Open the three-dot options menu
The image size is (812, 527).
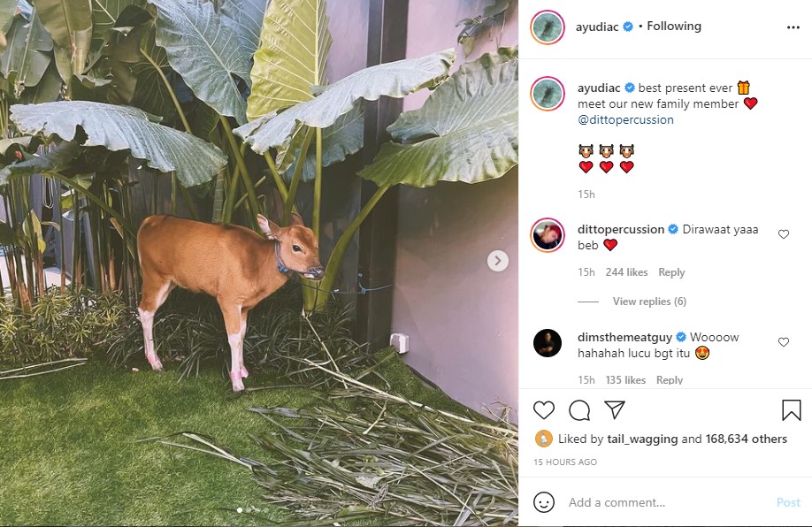pyautogui.click(x=794, y=27)
